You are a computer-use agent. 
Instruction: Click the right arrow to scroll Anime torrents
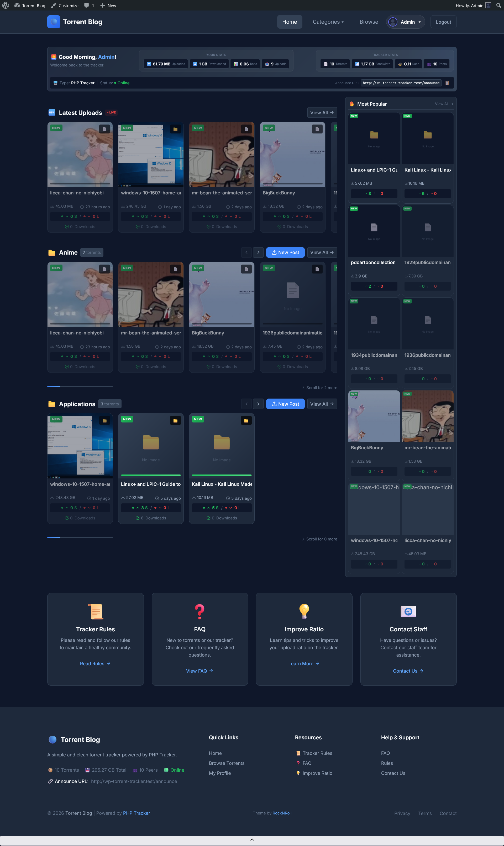tap(258, 252)
